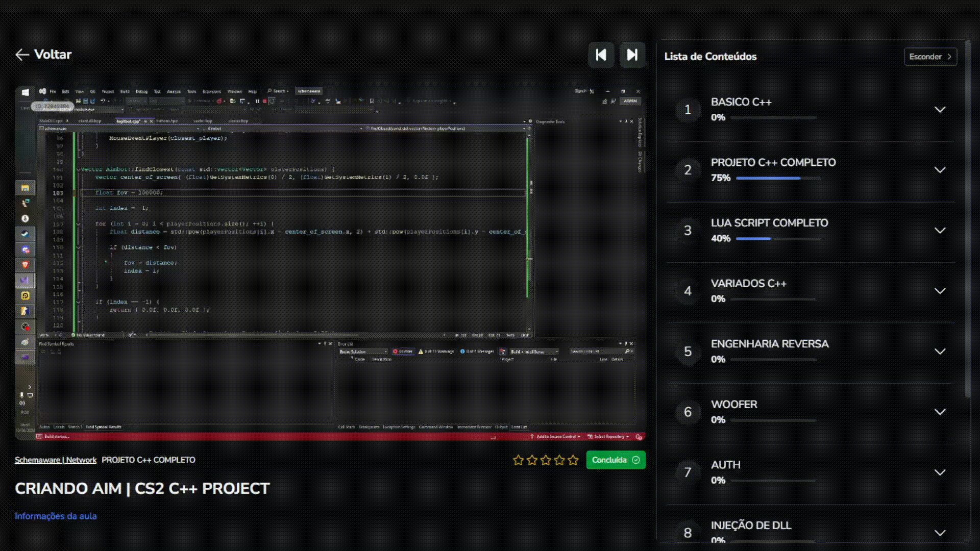Viewport: 980px width, 551px height.
Task: Rate the lesson with the third star
Action: point(546,460)
